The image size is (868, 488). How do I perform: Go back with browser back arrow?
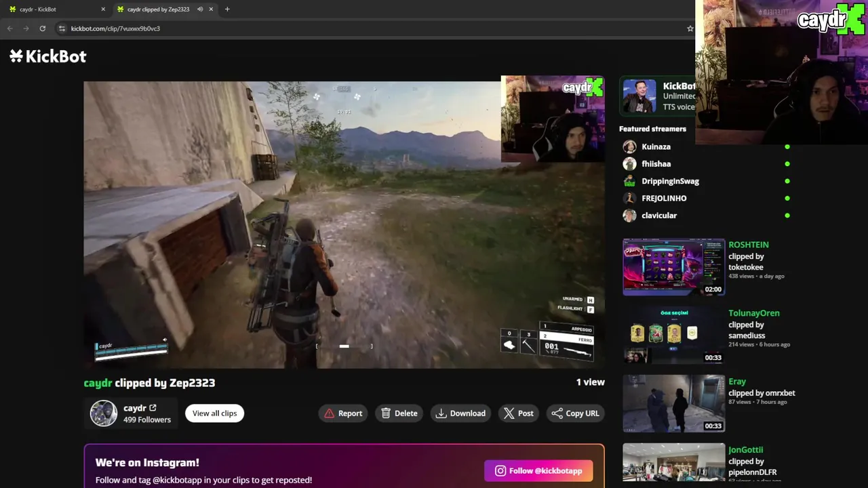[9, 28]
